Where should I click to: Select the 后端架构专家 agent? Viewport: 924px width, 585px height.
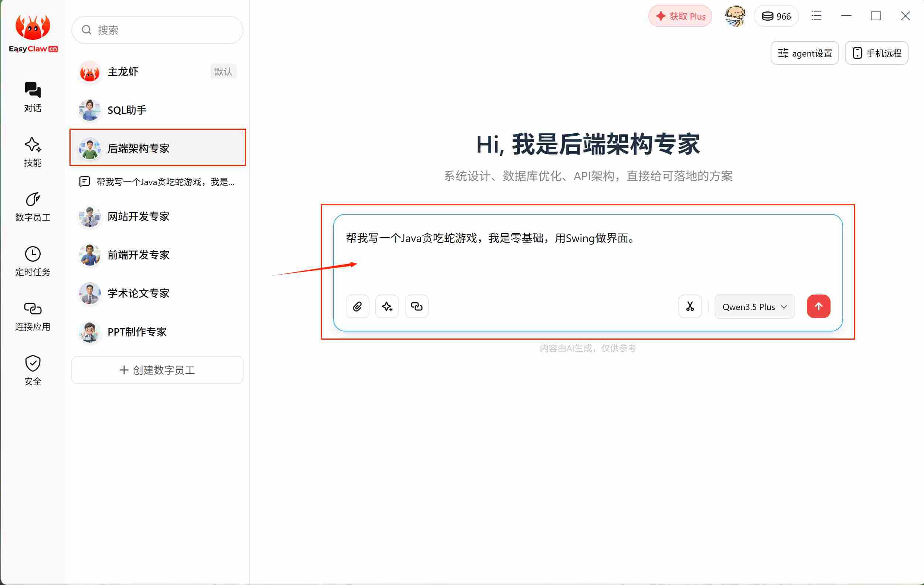[x=157, y=148]
